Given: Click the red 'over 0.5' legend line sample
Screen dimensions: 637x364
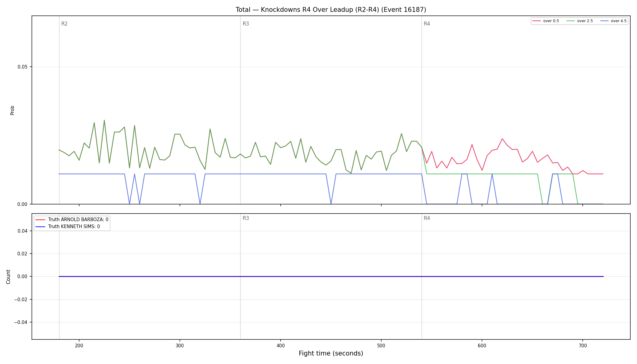Looking at the screenshot, I should tap(537, 21).
